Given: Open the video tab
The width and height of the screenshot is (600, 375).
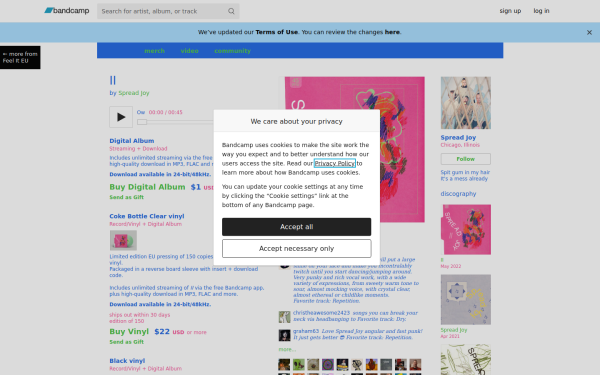Looking at the screenshot, I should pos(189,51).
